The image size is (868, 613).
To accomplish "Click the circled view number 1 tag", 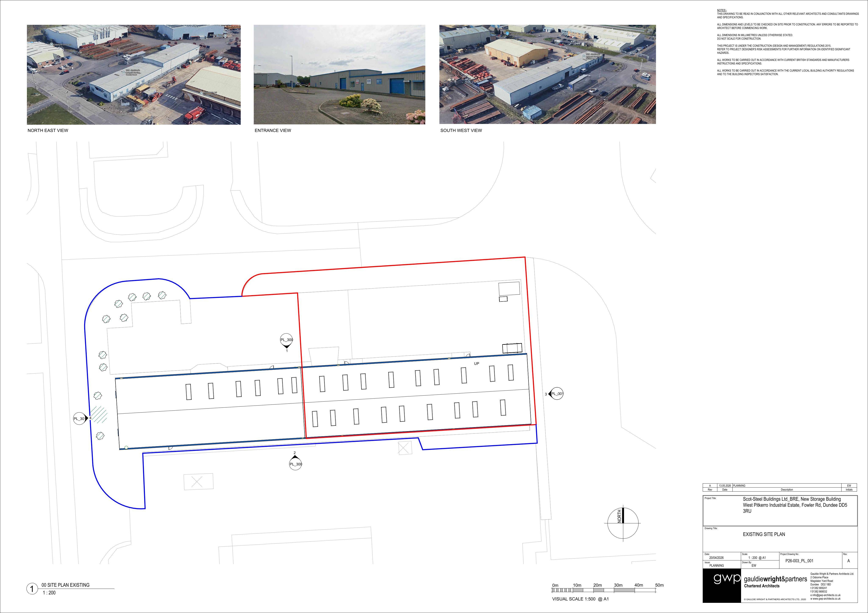I will tap(32, 589).
